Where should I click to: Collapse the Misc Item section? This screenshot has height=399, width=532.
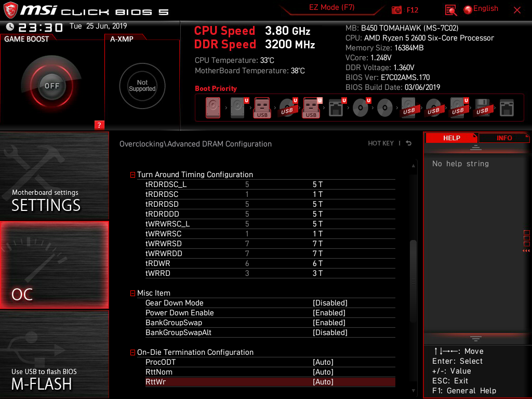point(132,293)
